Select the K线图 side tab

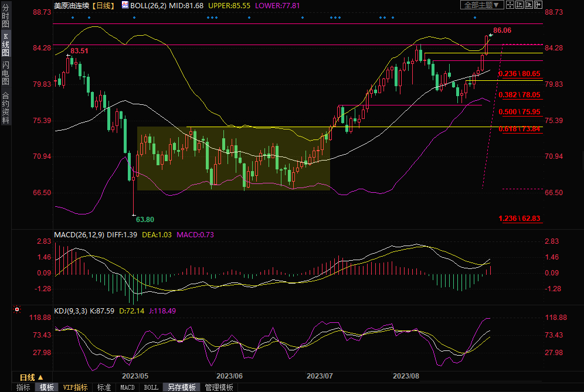pos(5,45)
